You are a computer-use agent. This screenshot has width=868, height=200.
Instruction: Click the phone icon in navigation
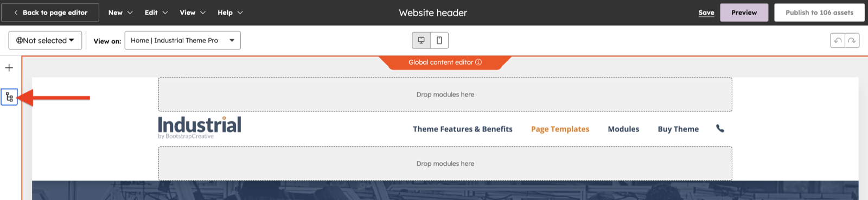720,128
